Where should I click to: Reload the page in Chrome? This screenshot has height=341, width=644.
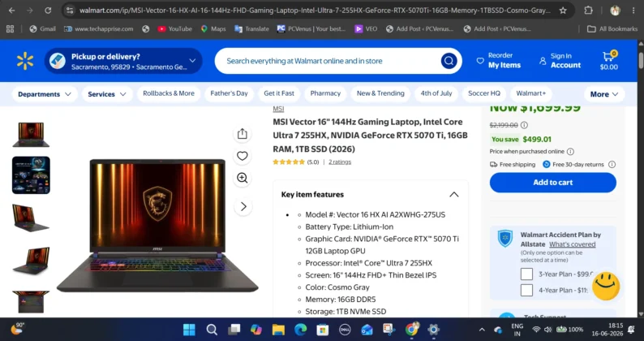pos(48,11)
